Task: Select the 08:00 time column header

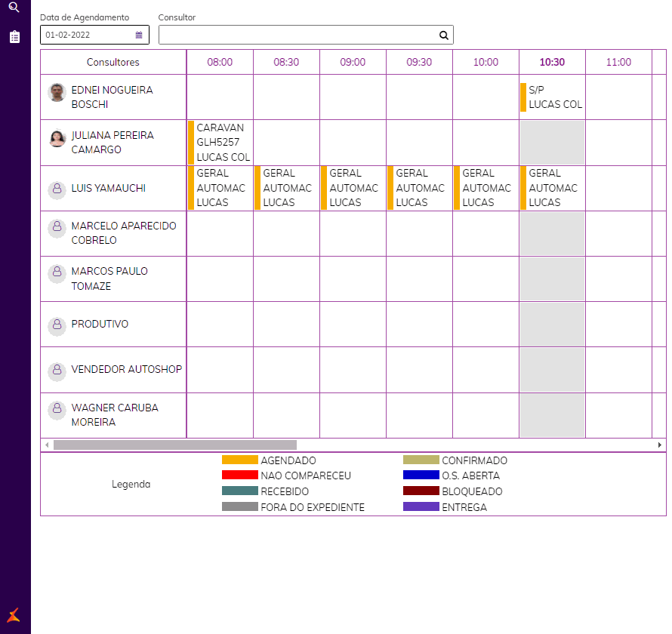Action: [220, 62]
